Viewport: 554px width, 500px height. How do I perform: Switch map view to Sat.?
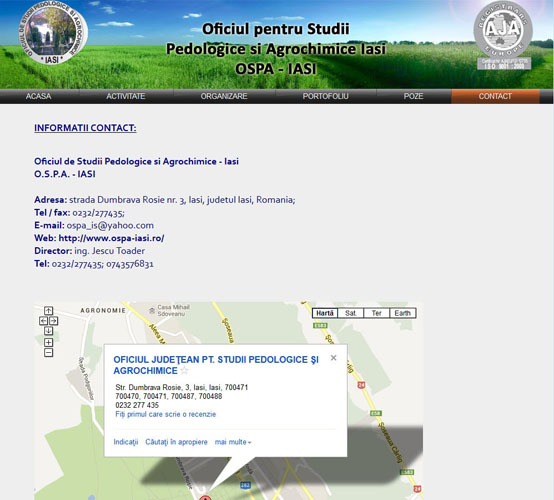[x=350, y=313]
